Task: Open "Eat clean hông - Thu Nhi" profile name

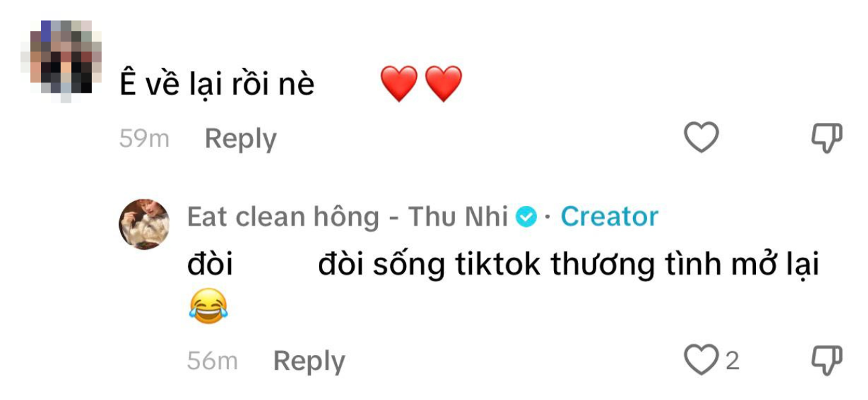Action: (347, 217)
